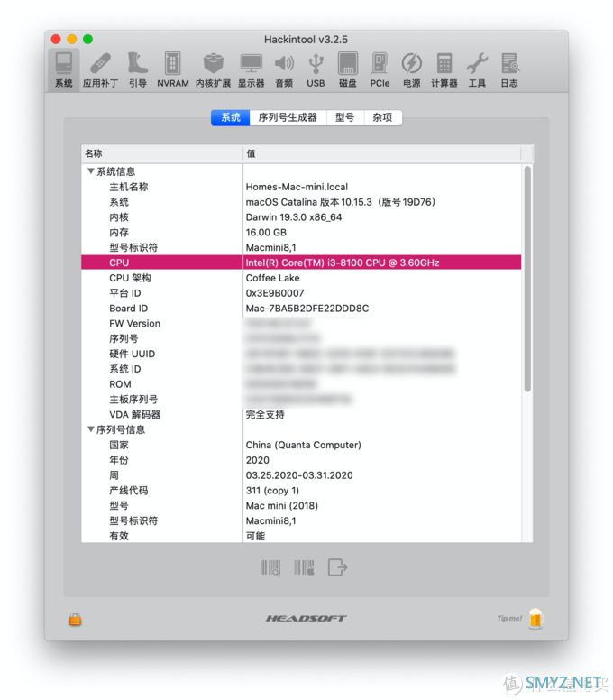Open the 音频 audio section

(x=284, y=69)
